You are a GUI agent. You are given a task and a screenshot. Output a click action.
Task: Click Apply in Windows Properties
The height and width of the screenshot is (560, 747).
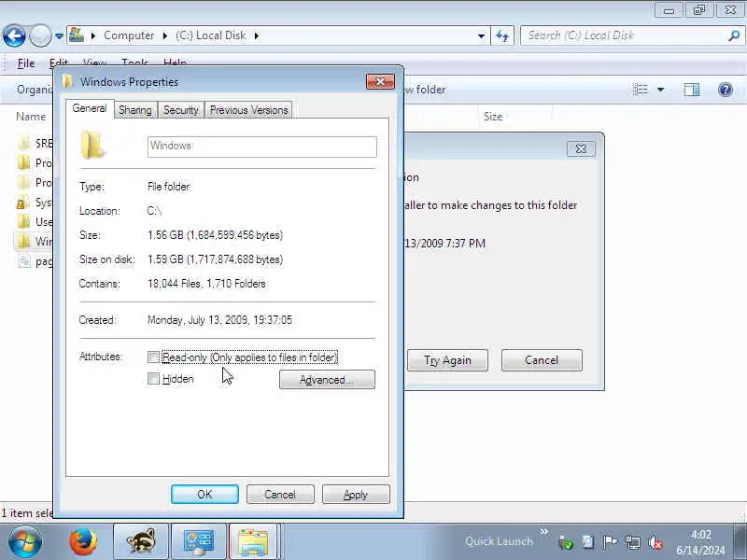click(356, 495)
